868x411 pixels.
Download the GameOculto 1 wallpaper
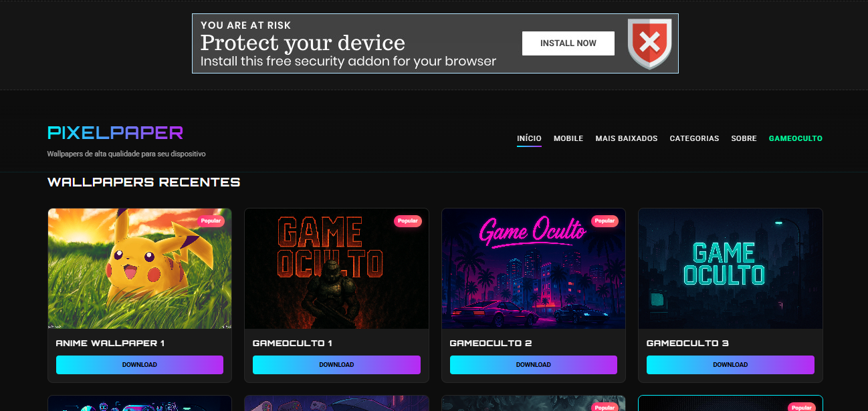point(336,365)
